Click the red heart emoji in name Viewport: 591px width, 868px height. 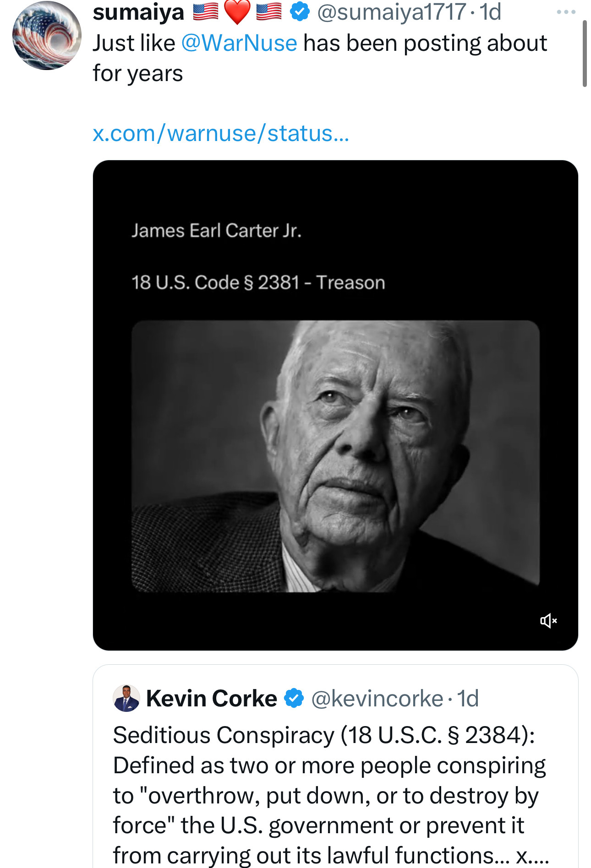coord(237,12)
